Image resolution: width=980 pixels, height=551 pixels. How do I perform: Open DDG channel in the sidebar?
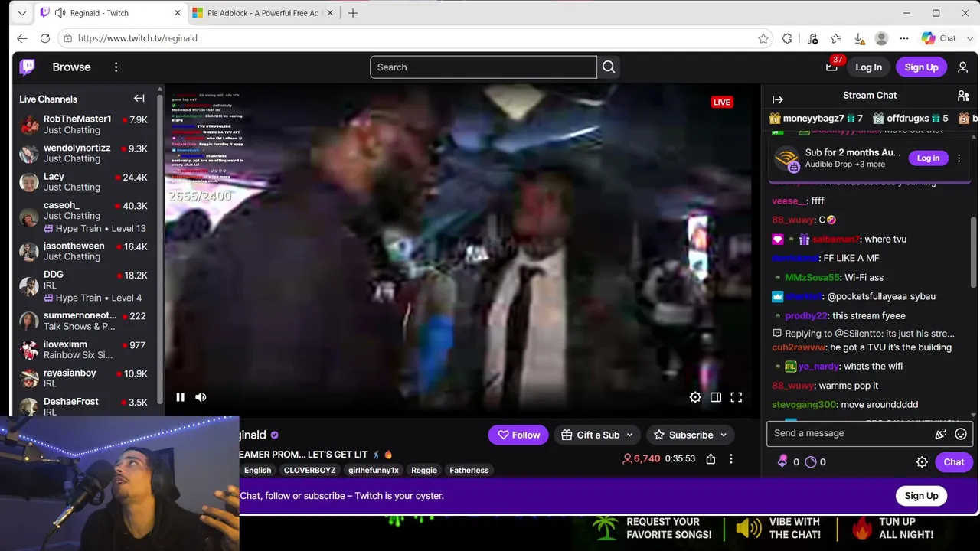83,286
